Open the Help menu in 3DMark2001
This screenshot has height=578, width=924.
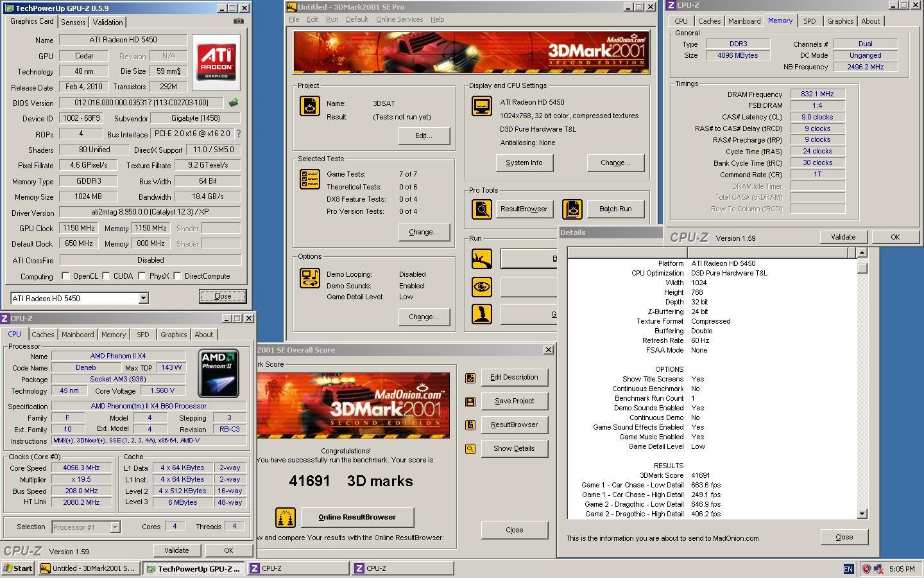click(x=437, y=19)
